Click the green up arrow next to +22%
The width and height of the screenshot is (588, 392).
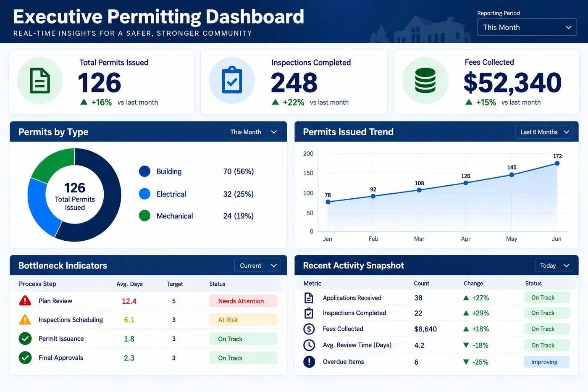coord(276,102)
